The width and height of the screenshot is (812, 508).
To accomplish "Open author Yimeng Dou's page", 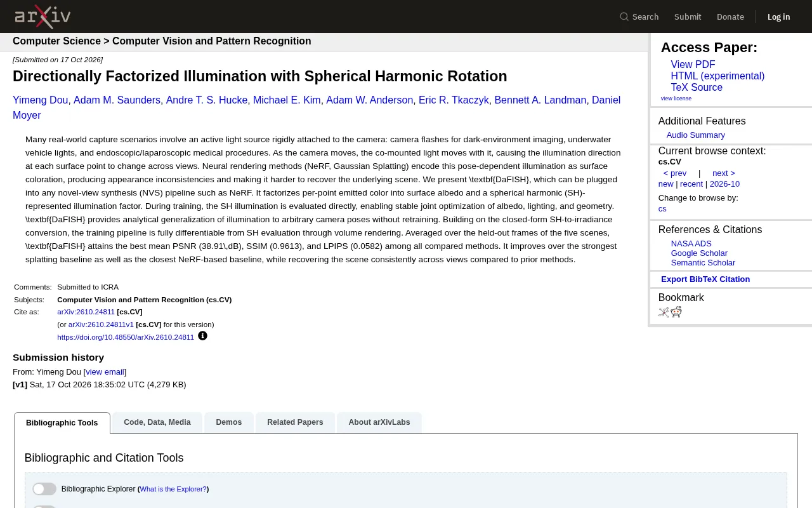I will [40, 100].
